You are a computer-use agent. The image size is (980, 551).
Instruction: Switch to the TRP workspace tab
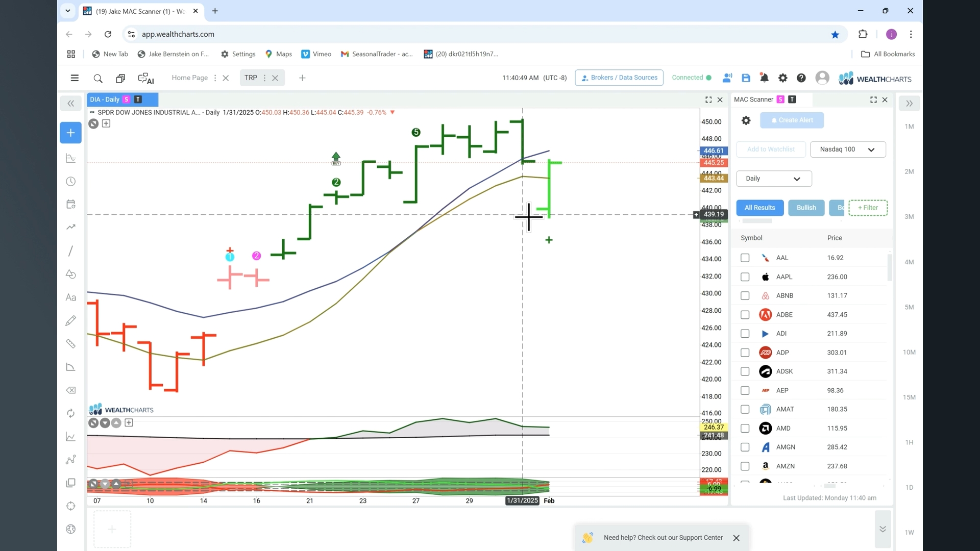coord(251,78)
